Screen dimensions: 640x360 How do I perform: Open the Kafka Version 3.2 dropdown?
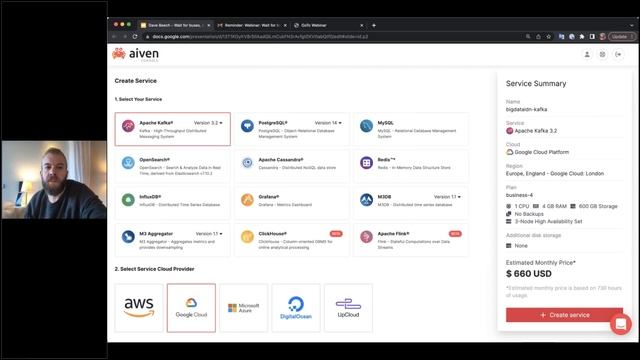pyautogui.click(x=208, y=123)
